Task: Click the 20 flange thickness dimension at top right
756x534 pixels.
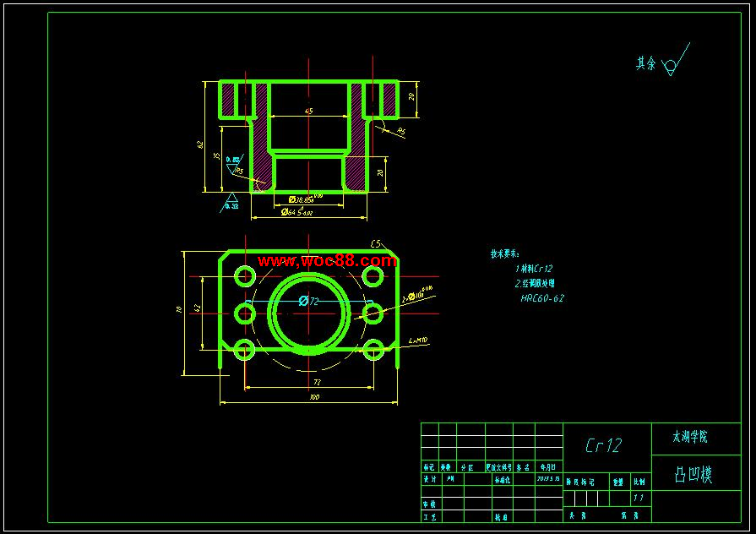Action: 411,96
